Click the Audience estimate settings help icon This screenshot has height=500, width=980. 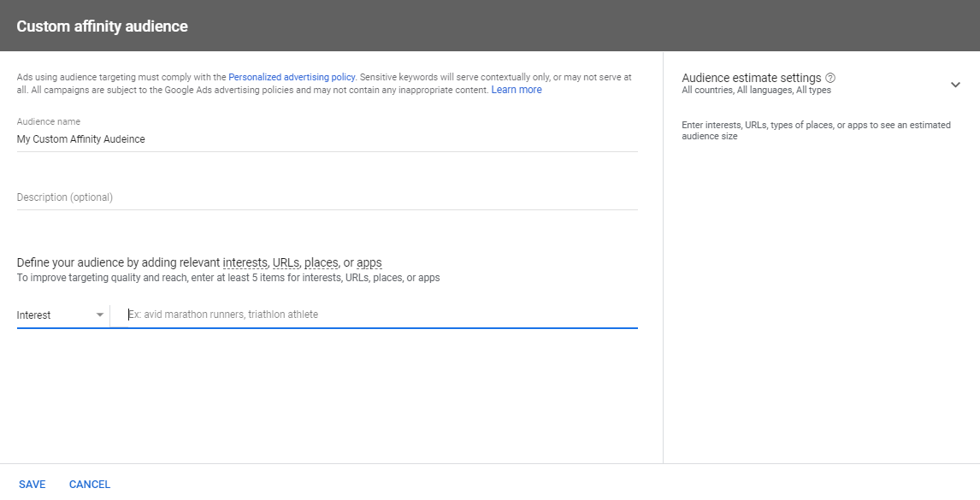[x=830, y=78]
